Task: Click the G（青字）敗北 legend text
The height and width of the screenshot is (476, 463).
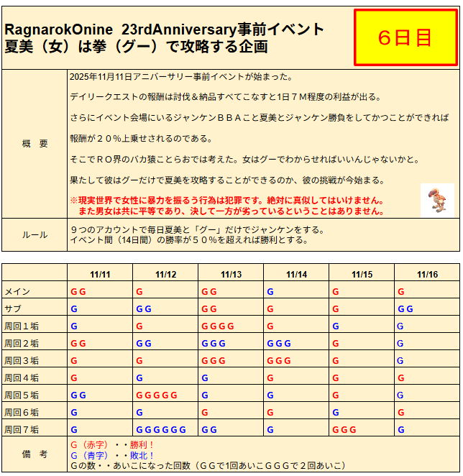Action: click(112, 455)
